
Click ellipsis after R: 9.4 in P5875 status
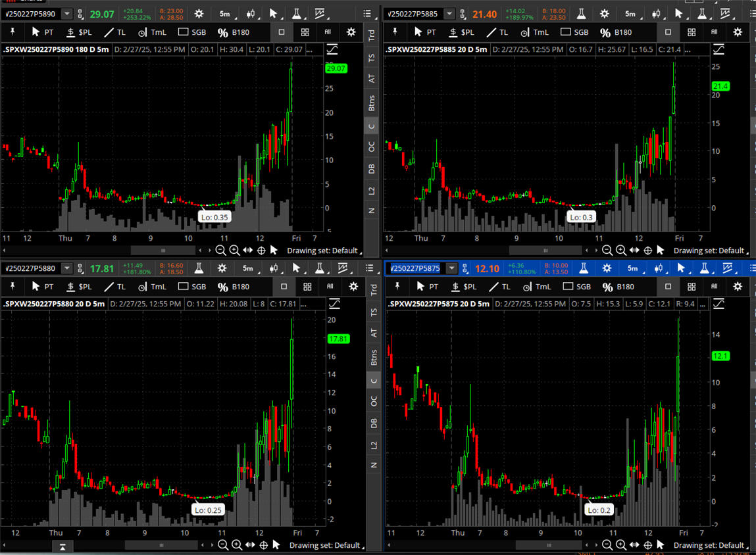pos(703,304)
